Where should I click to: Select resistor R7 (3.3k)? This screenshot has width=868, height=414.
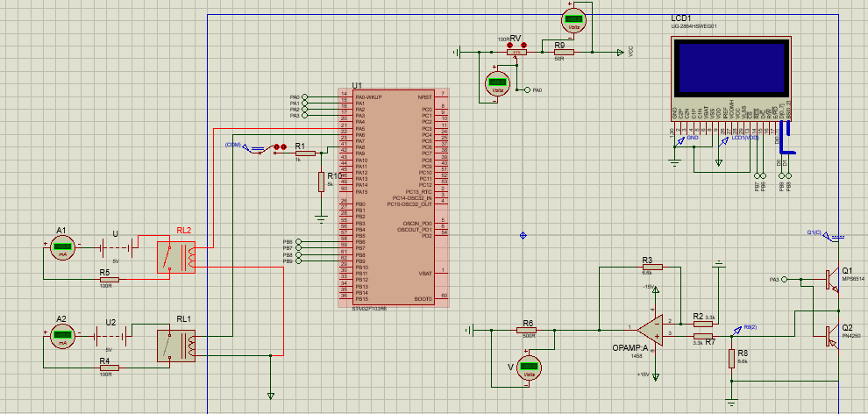click(x=702, y=336)
